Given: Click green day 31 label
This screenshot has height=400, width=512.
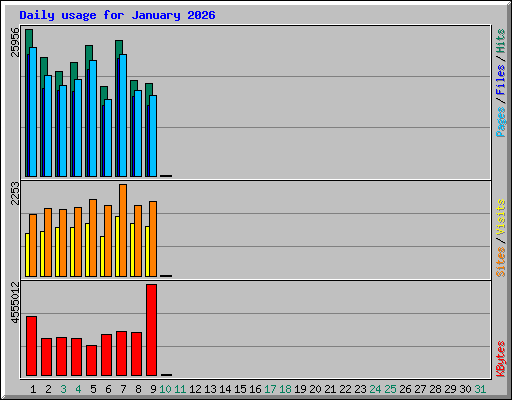Looking at the screenshot, I should click(x=480, y=389).
